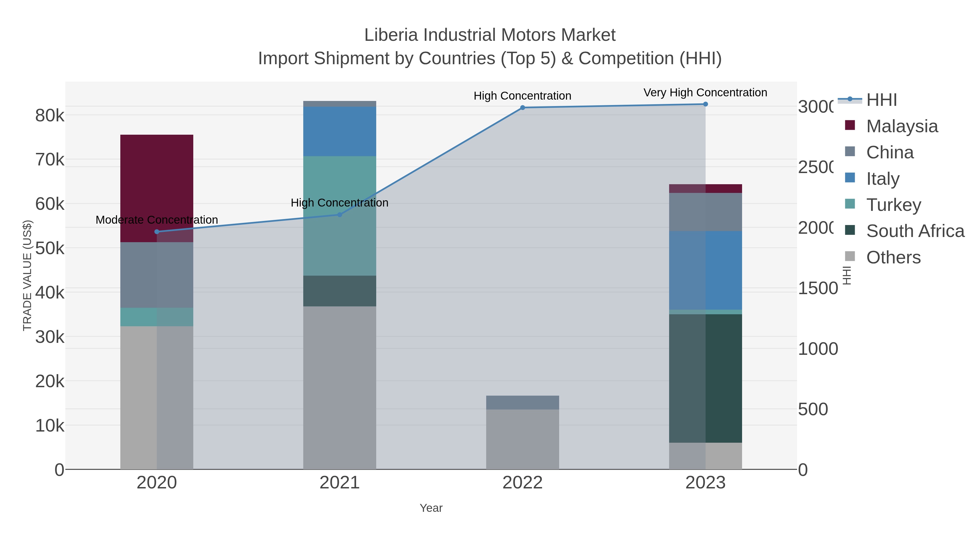This screenshot has height=551, width=980.
Task: Toggle Others series in the legend
Action: click(x=883, y=257)
